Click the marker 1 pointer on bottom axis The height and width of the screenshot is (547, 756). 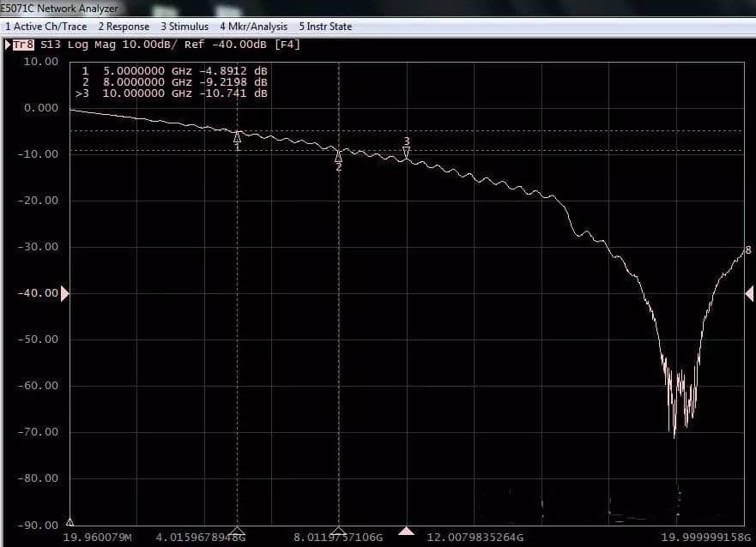pyautogui.click(x=238, y=531)
